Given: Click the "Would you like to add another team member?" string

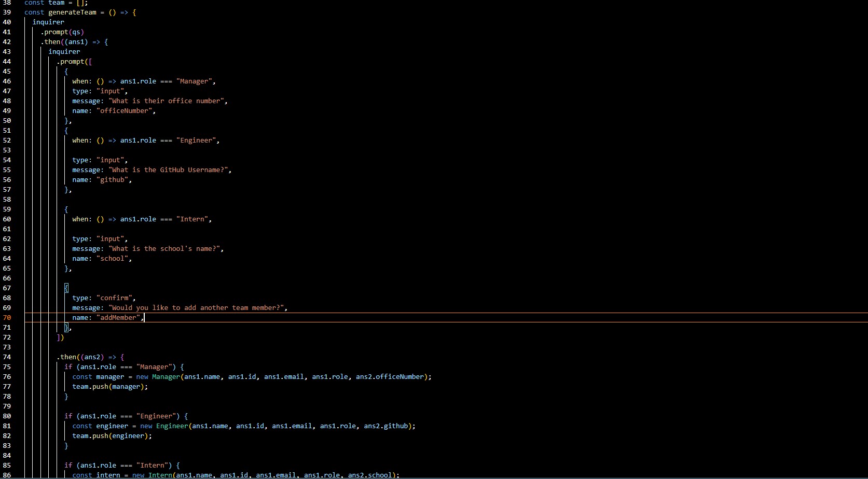Looking at the screenshot, I should [196, 308].
